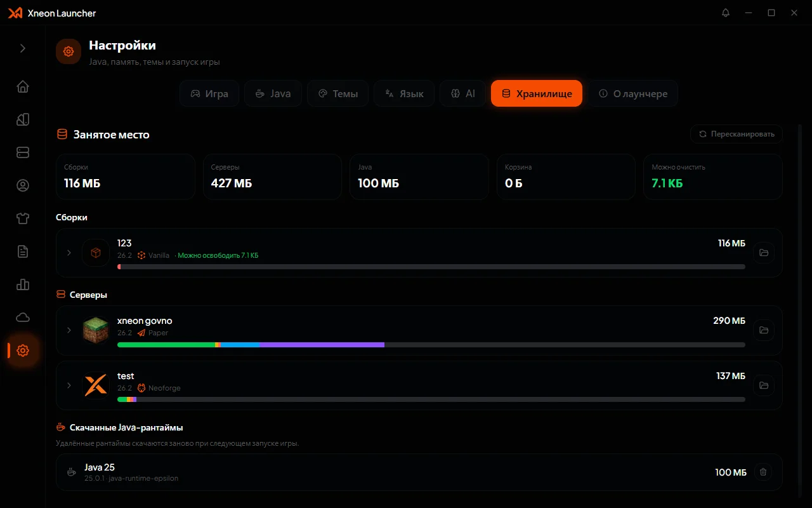Open the account profile icon in sidebar
812x508 pixels.
[23, 185]
